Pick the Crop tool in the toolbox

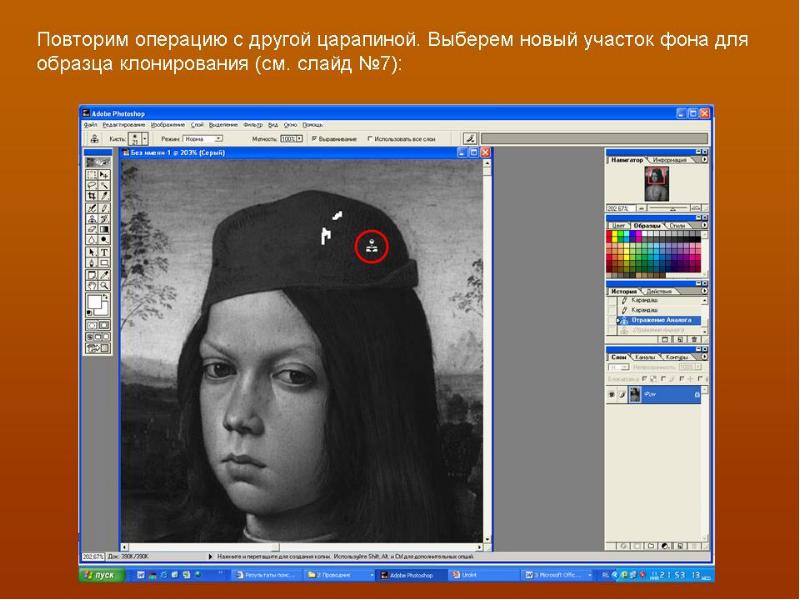coord(92,196)
